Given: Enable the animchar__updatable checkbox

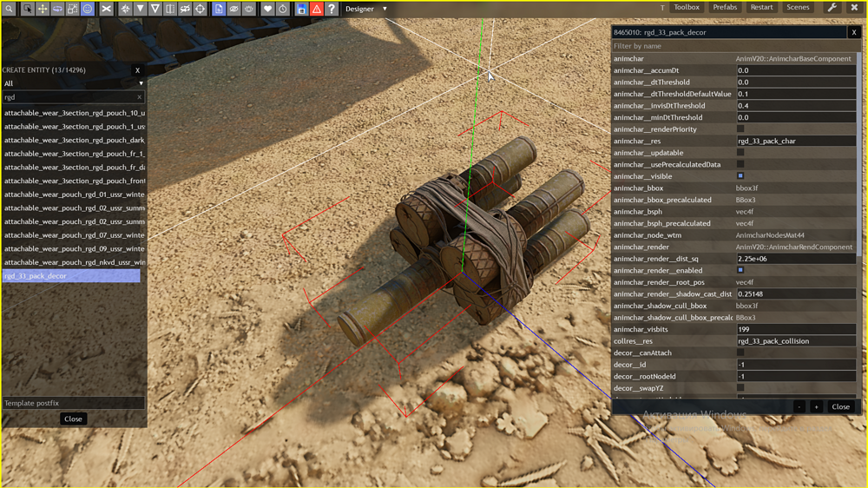Looking at the screenshot, I should (740, 152).
